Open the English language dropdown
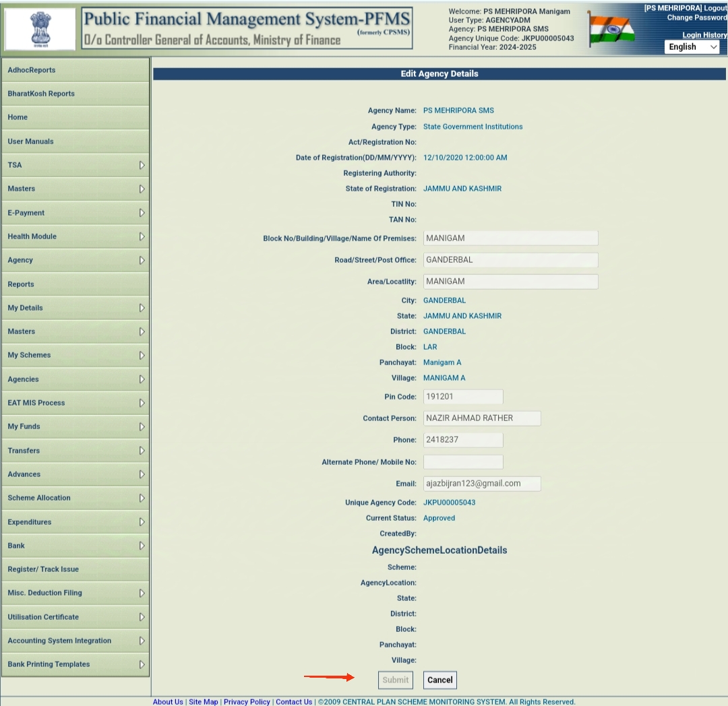728x706 pixels. point(692,47)
